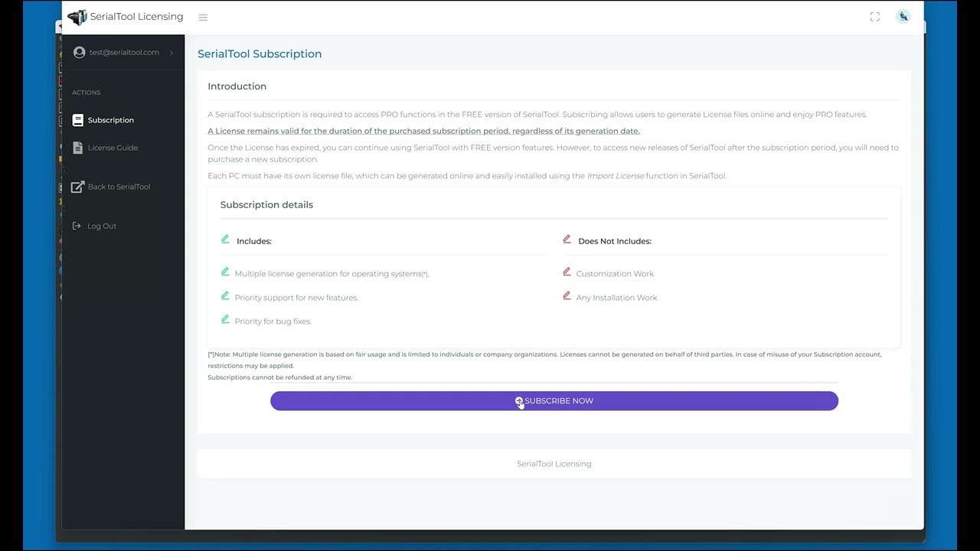Screen dimensions: 980x551
Task: Enter fullscreen with the expand icon
Action: (x=875, y=17)
